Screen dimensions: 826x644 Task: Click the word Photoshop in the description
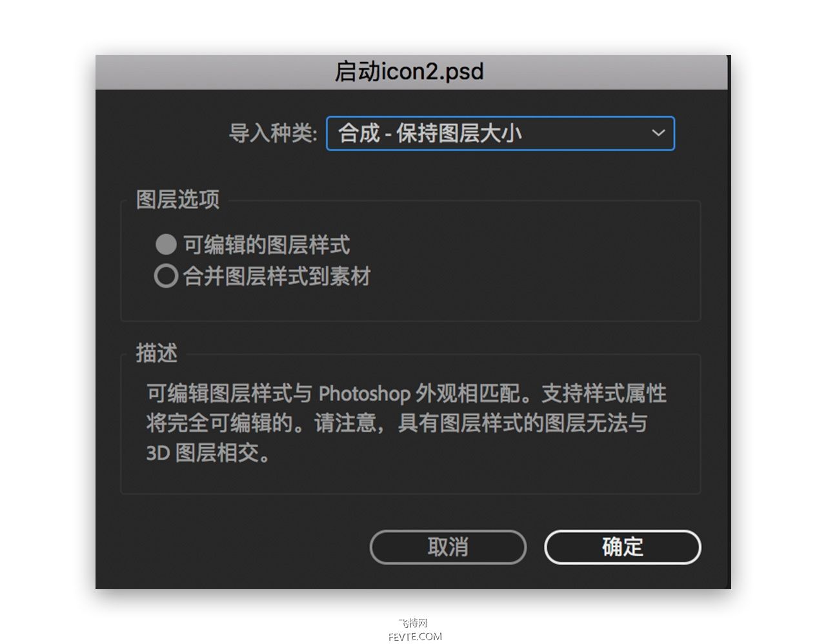click(365, 394)
